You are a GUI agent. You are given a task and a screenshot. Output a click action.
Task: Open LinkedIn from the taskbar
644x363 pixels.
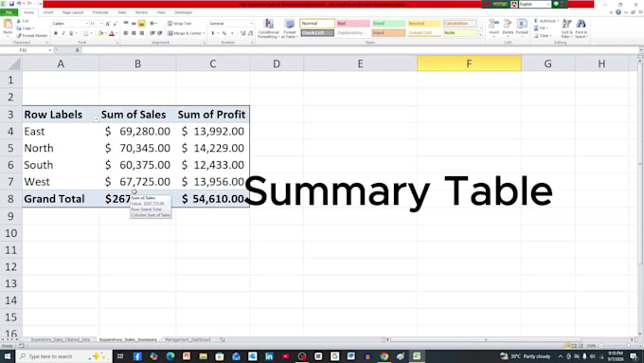269,356
